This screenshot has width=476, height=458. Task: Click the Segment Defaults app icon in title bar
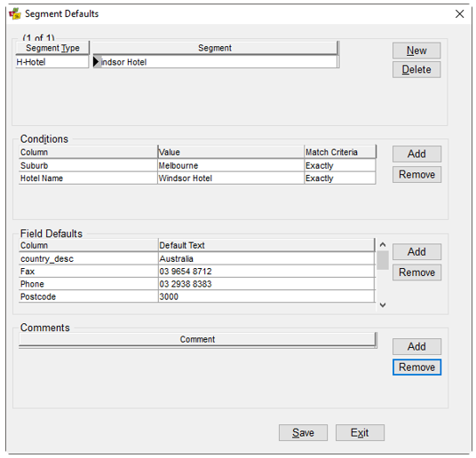pos(15,13)
